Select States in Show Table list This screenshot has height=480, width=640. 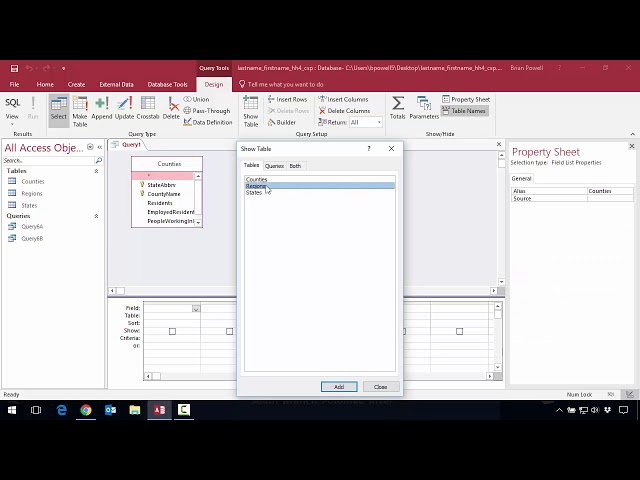point(320,192)
